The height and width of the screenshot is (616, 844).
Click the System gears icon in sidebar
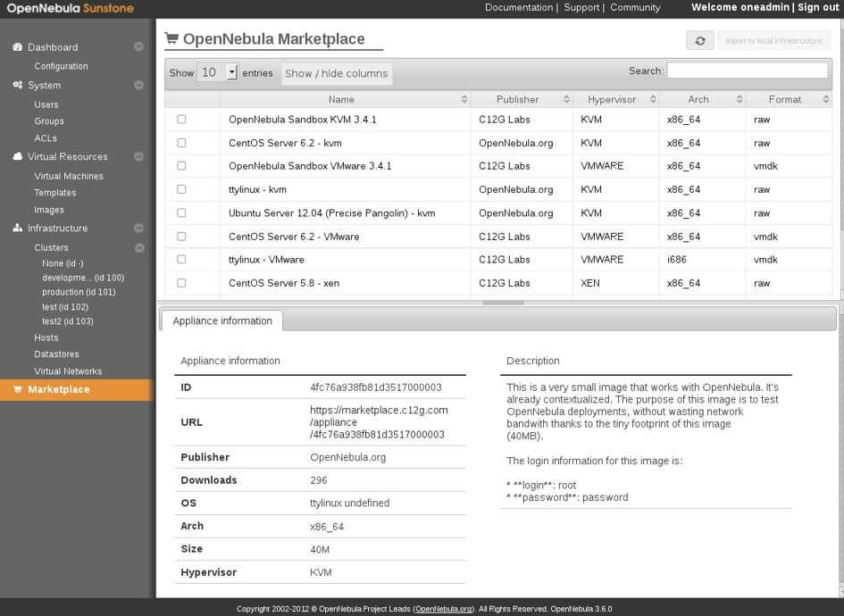pos(17,85)
